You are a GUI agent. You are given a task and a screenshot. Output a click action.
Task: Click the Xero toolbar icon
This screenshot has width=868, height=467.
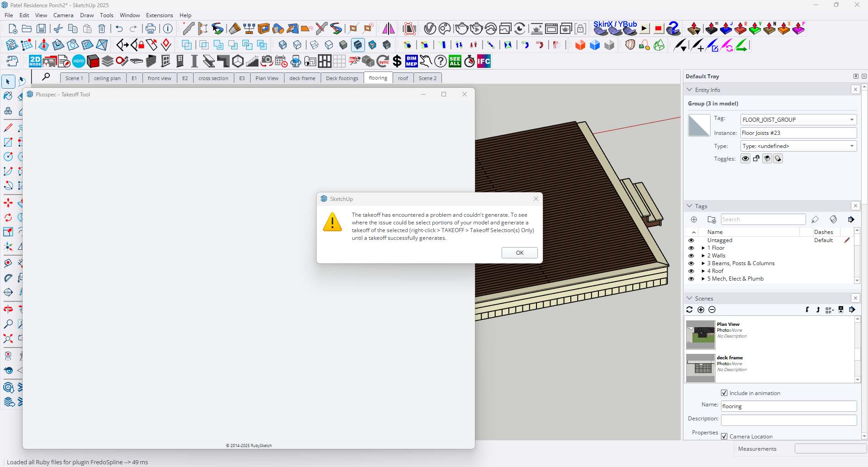click(79, 61)
